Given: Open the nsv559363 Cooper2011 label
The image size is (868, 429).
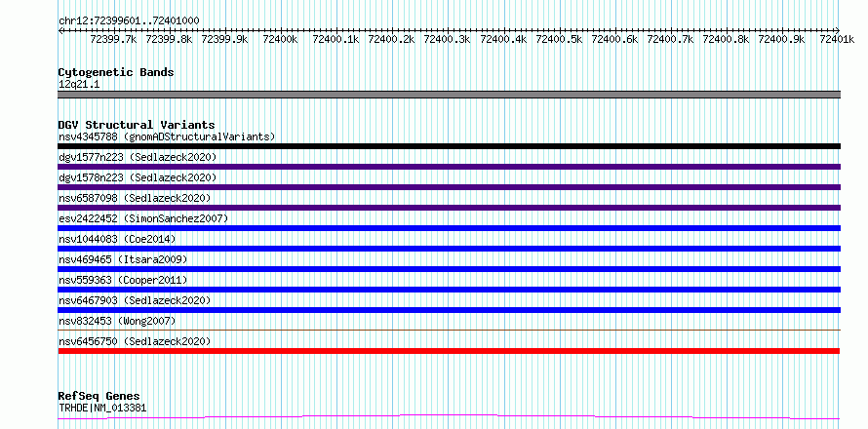Looking at the screenshot, I should tap(123, 280).
